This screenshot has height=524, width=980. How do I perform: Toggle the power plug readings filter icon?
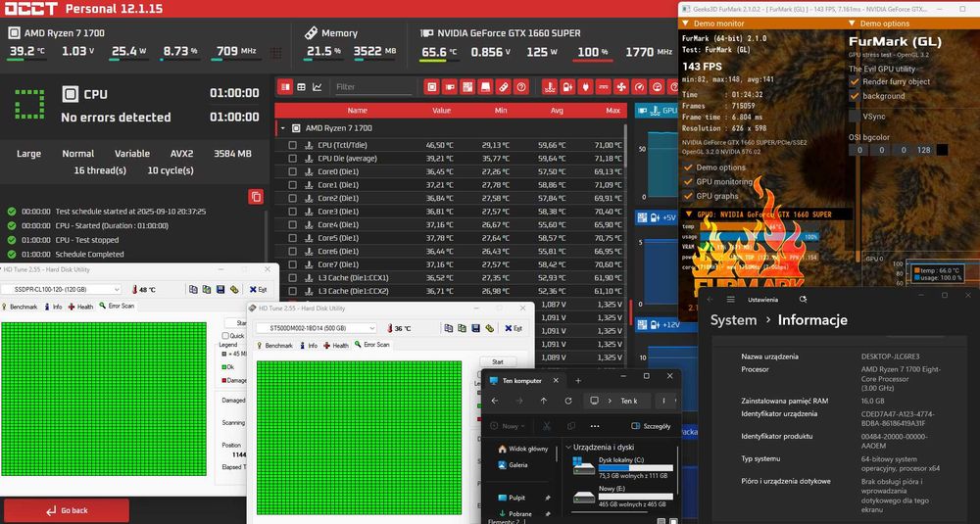[x=586, y=87]
